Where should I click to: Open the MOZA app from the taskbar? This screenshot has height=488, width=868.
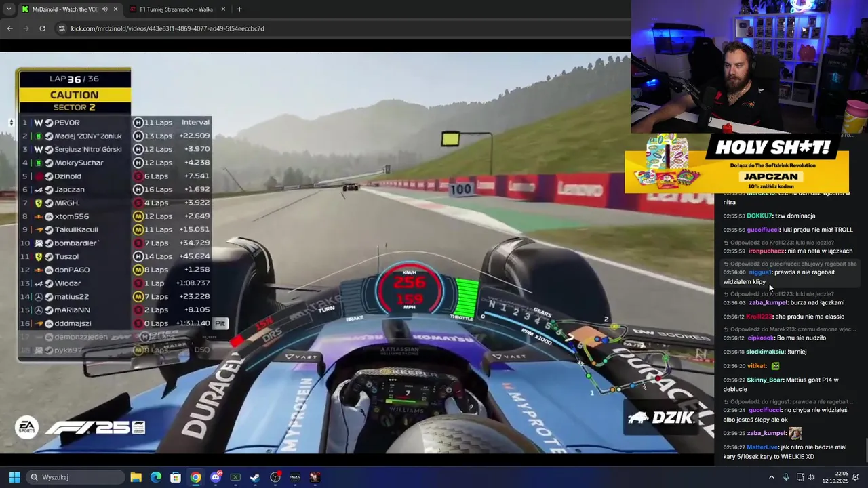tap(295, 477)
